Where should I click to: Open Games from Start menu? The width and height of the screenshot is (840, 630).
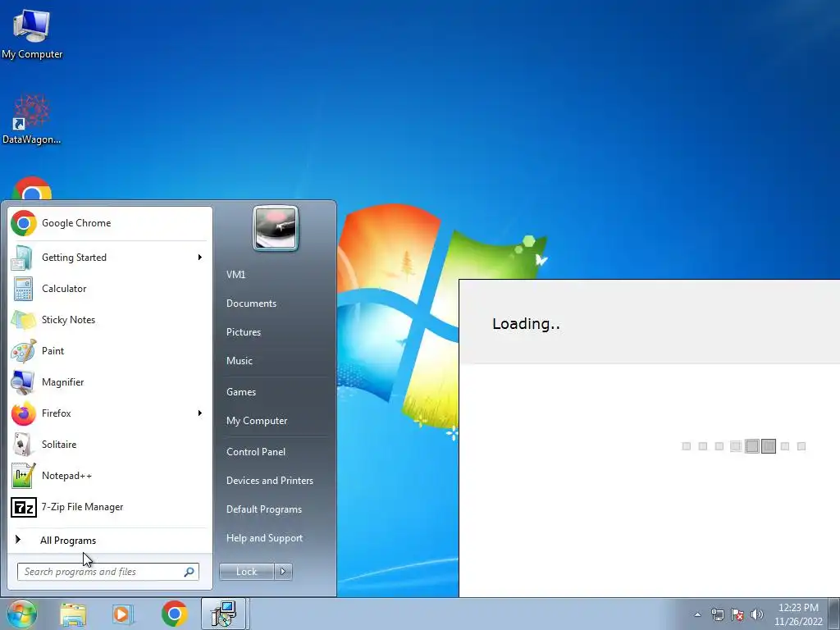tap(241, 392)
